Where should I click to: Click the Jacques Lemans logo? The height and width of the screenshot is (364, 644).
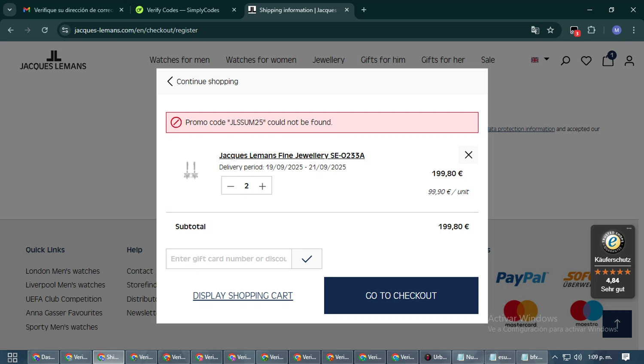(x=53, y=60)
